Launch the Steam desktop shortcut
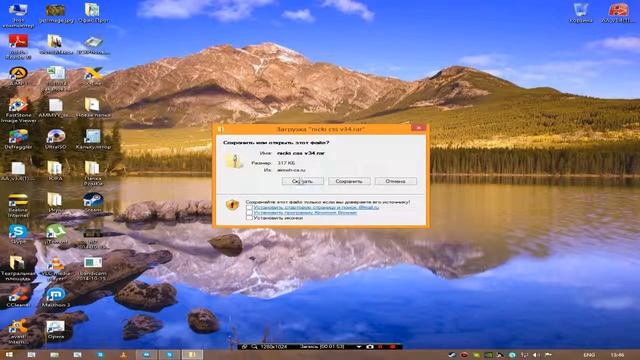The width and height of the screenshot is (640, 360). click(93, 202)
